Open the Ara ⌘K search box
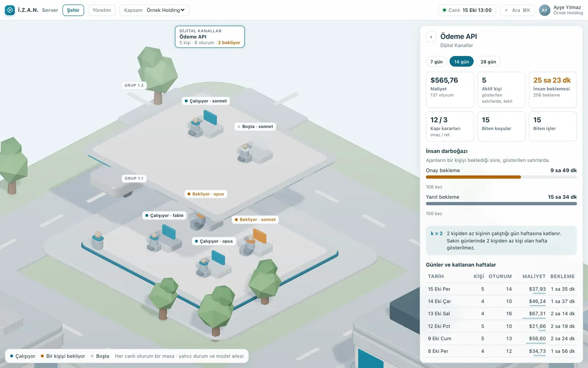Image resolution: width=588 pixels, height=368 pixels. [x=517, y=10]
